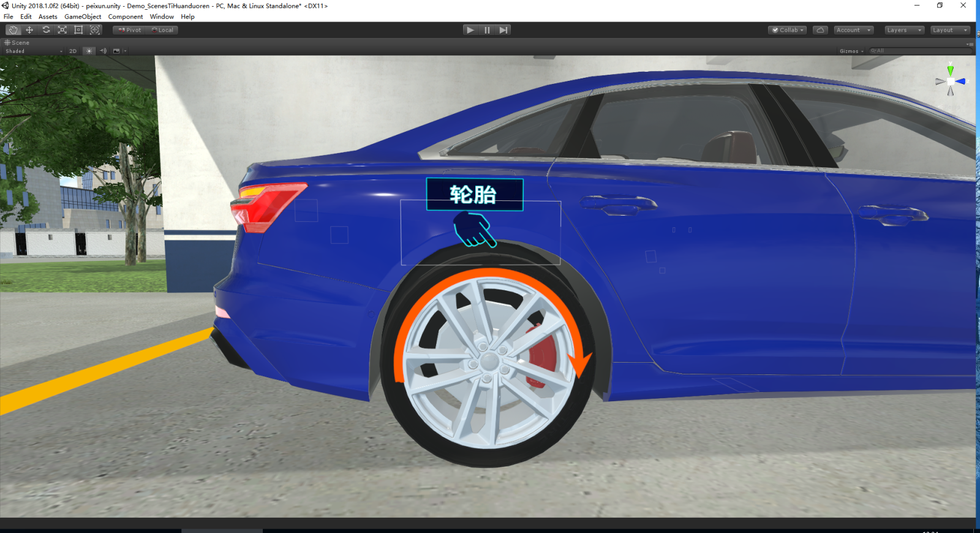Toggle the Pivot handle position button
This screenshot has height=533, width=980.
coord(129,30)
